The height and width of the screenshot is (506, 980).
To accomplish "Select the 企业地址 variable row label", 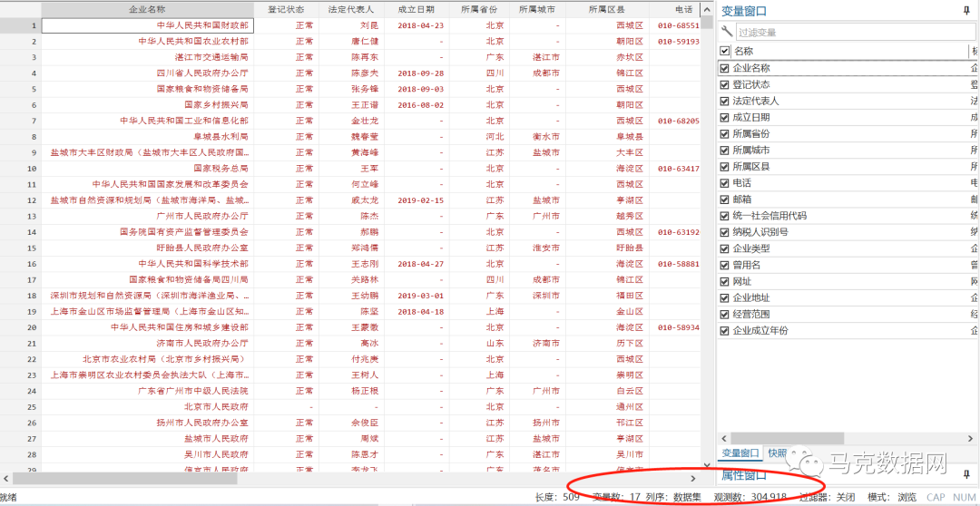I will tap(751, 298).
